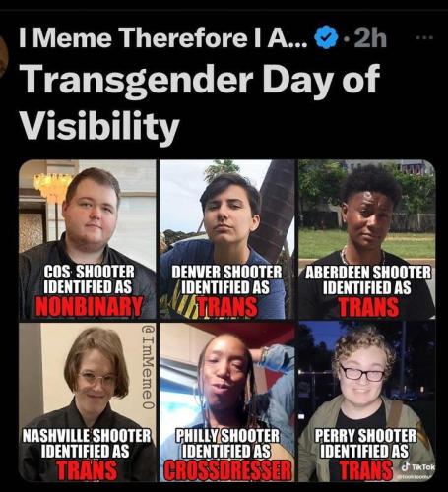Click the 2h post timestamp
The image size is (448, 492).
[x=370, y=38]
